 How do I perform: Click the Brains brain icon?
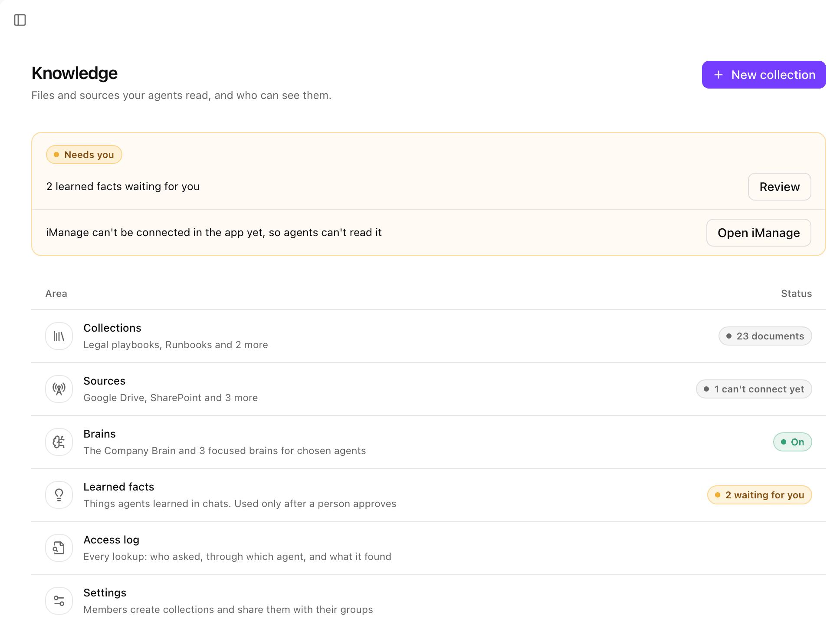[59, 442]
